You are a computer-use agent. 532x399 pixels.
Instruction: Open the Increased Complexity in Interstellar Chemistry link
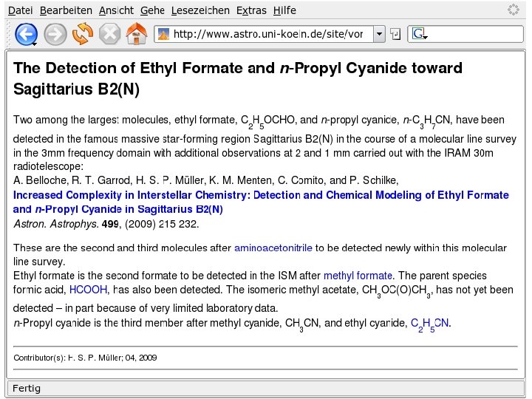click(261, 202)
